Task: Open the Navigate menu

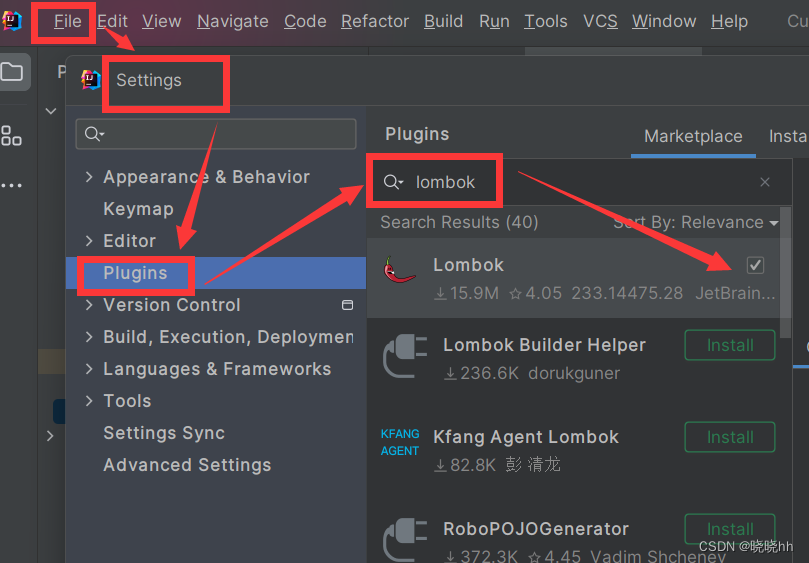Action: tap(233, 21)
